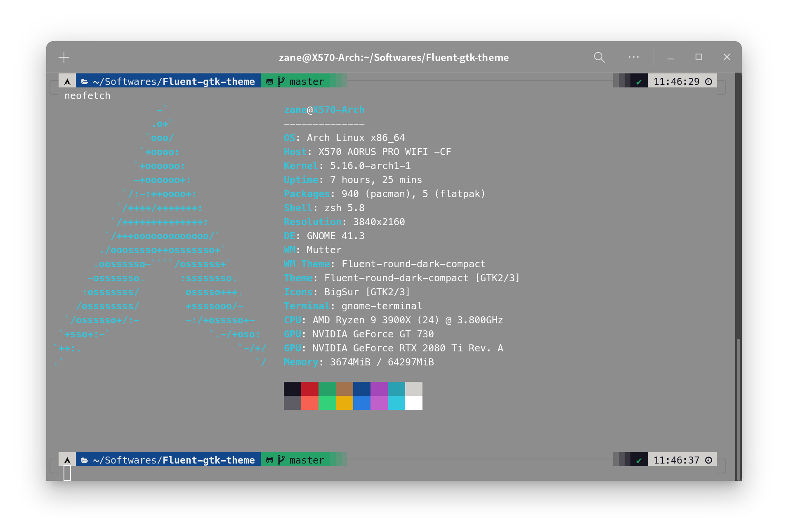Select the master branch label
The image size is (788, 532).
[x=306, y=81]
